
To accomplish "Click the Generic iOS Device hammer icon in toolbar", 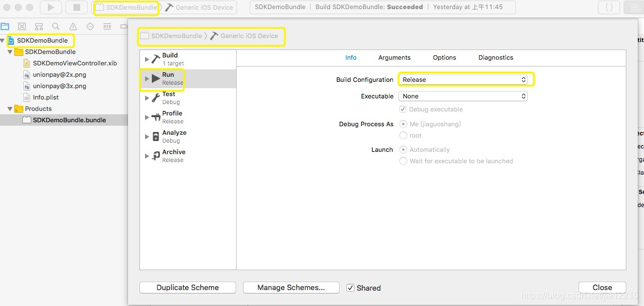I will (169, 7).
